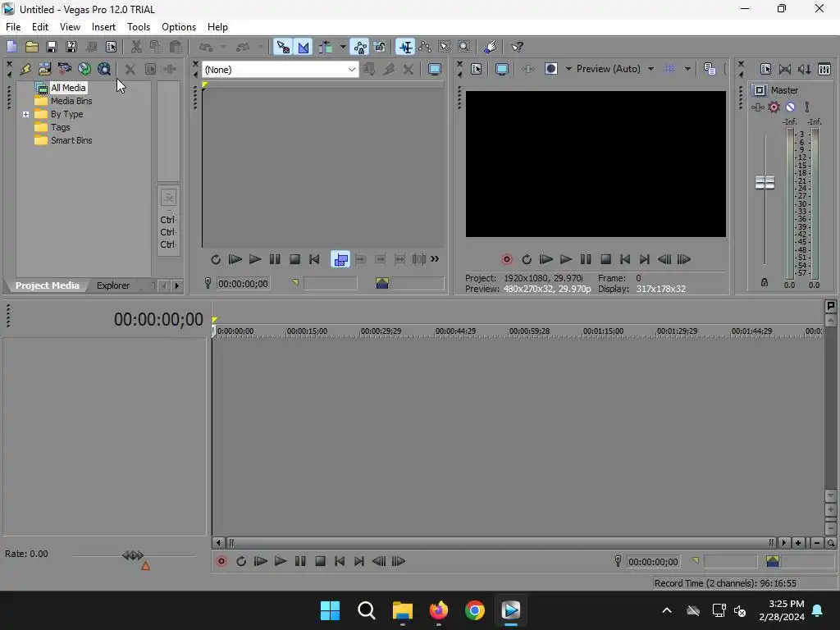
Task: Click the Interactive Tutorials hand icon
Action: coord(490,47)
